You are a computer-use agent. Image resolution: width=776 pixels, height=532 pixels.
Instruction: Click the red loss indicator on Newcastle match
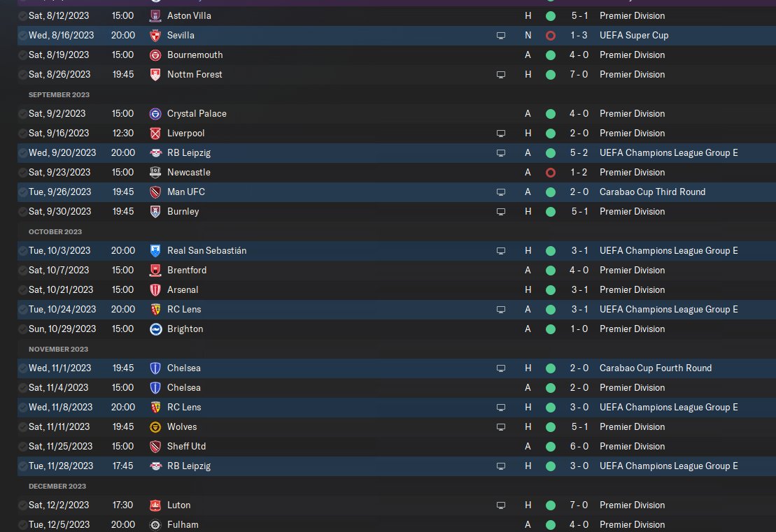pyautogui.click(x=551, y=172)
